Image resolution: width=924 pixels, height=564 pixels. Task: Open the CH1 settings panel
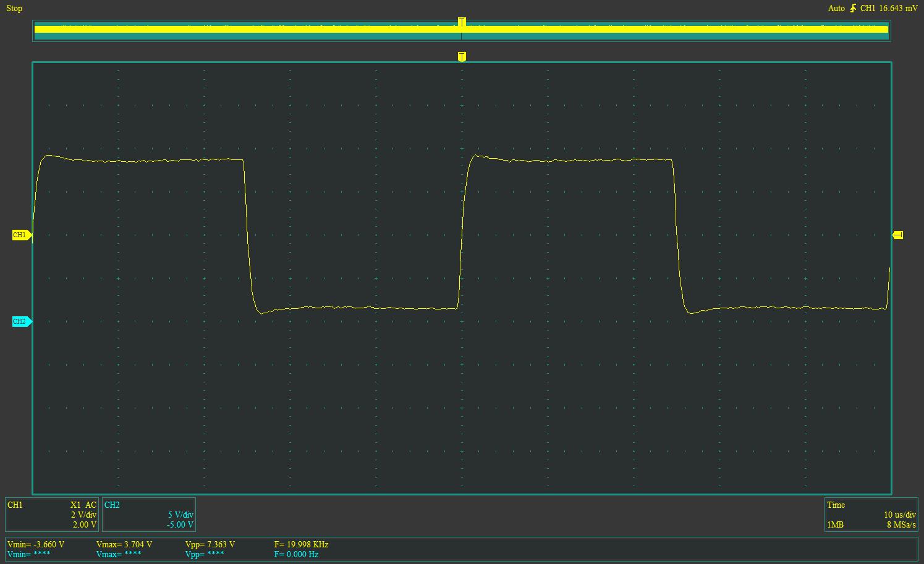[52, 515]
